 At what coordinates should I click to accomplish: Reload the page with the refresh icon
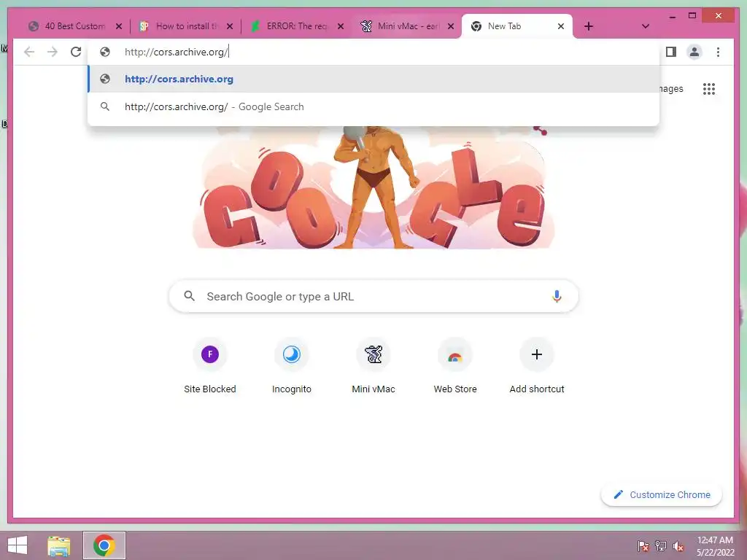point(76,52)
